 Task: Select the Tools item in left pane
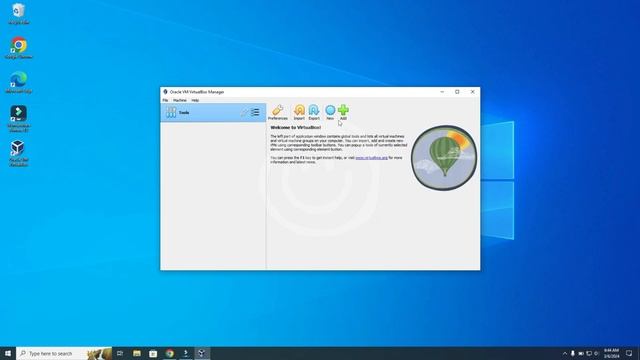pyautogui.click(x=213, y=112)
